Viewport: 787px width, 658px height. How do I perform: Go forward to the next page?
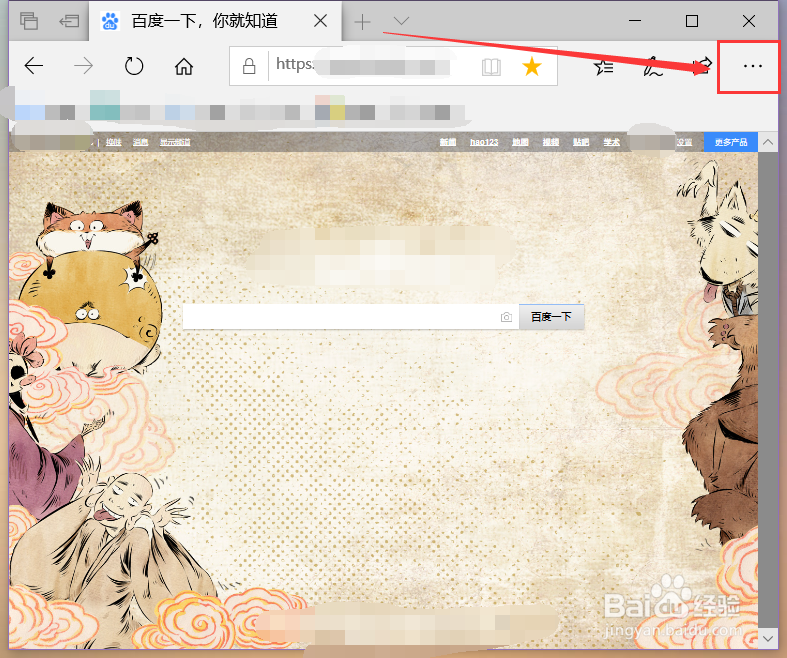tap(83, 66)
